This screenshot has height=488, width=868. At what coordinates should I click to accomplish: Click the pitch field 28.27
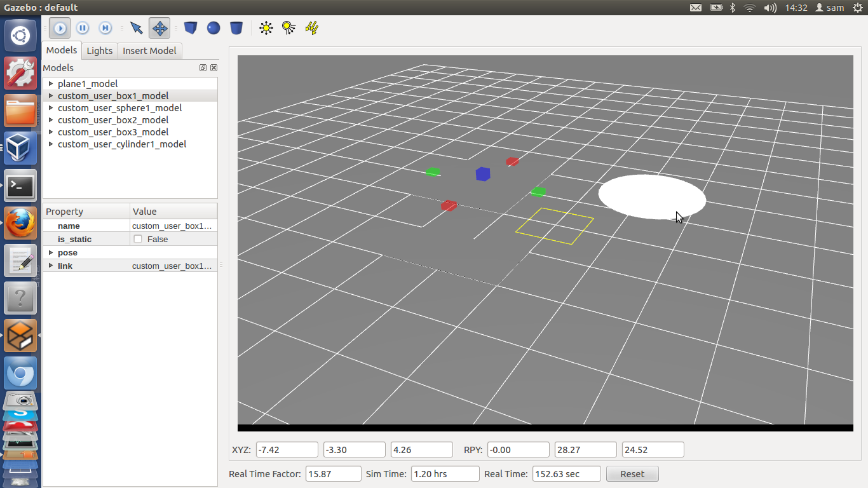click(586, 449)
